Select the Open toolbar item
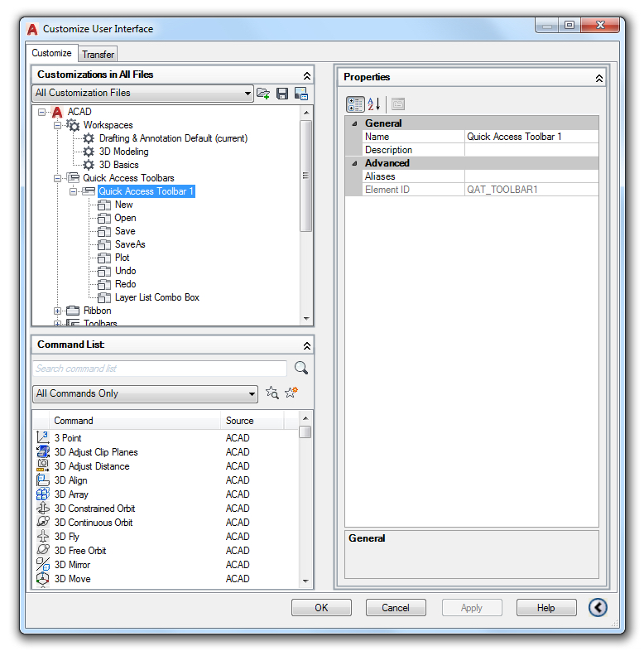The height and width of the screenshot is (651, 644). 125,218
